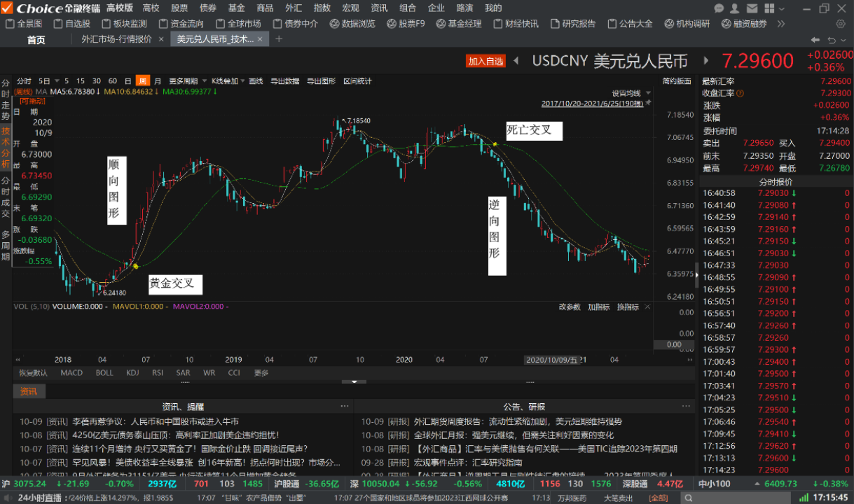Add a new tab with the plus button
The width and height of the screenshot is (854, 504).
pos(279,39)
